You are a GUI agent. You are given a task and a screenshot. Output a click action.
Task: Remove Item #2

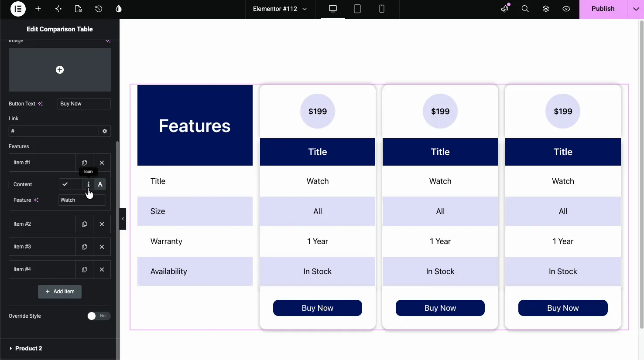coord(102,224)
